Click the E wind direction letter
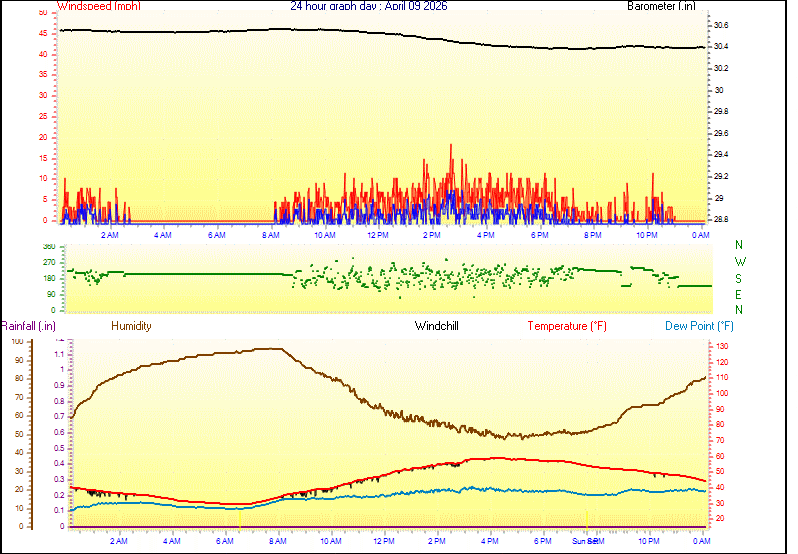This screenshot has height=554, width=798. [739, 295]
